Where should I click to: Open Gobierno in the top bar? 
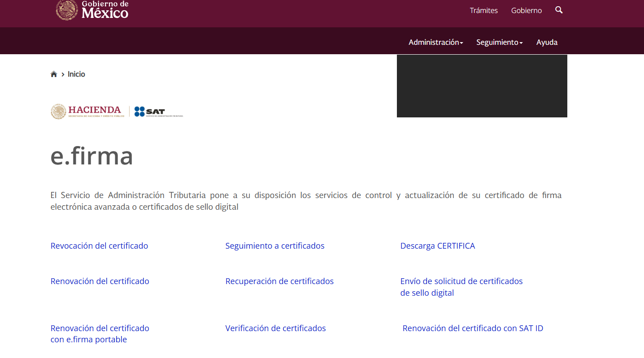[x=527, y=10]
